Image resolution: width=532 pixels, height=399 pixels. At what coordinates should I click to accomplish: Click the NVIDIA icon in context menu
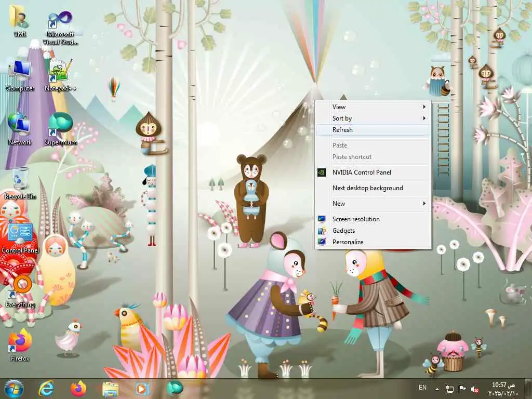(x=321, y=172)
